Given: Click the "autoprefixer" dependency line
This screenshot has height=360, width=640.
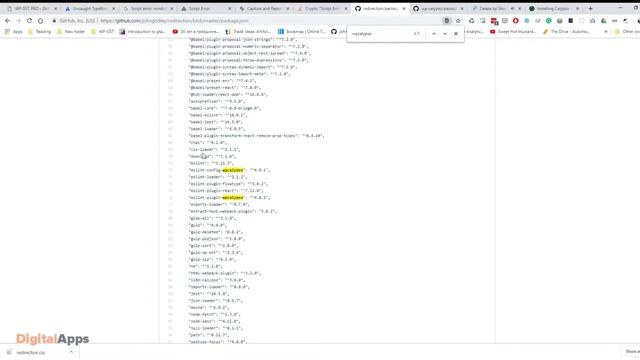Looking at the screenshot, I should tap(217, 101).
